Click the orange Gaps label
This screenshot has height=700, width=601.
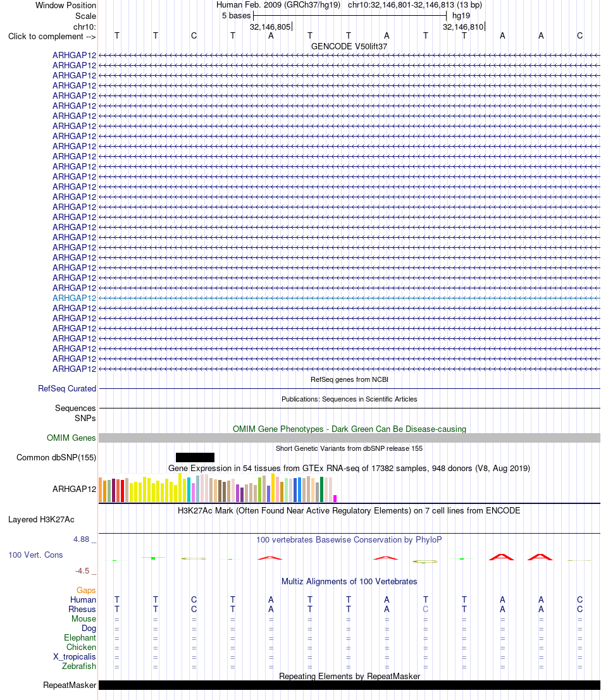pos(86,591)
